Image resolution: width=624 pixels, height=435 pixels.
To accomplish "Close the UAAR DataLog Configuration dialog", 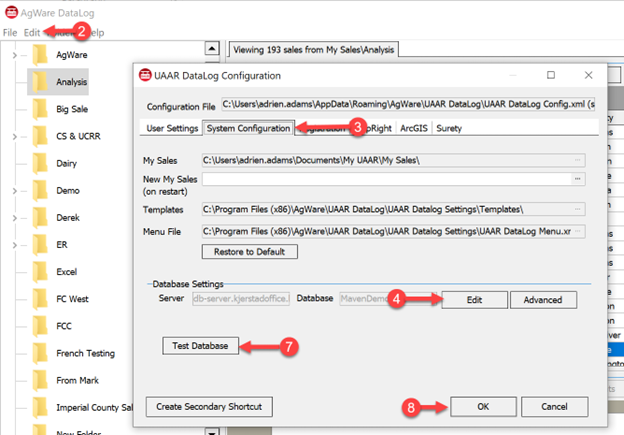I will (589, 75).
